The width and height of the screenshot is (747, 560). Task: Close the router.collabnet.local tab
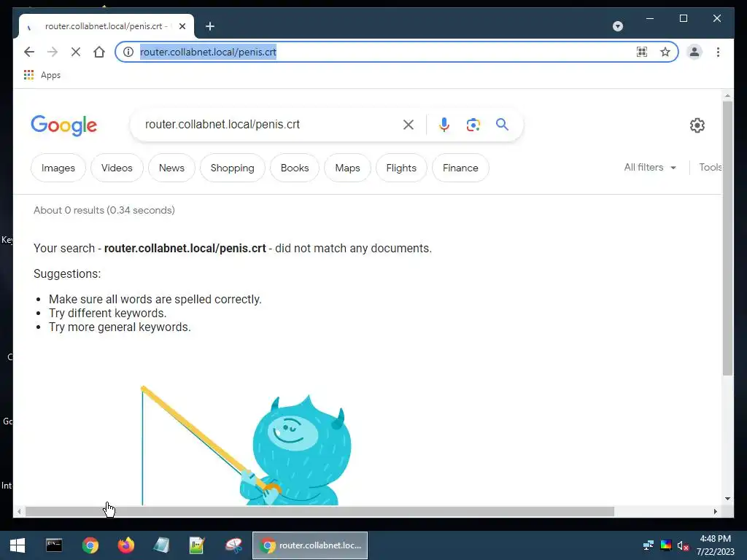click(x=182, y=26)
